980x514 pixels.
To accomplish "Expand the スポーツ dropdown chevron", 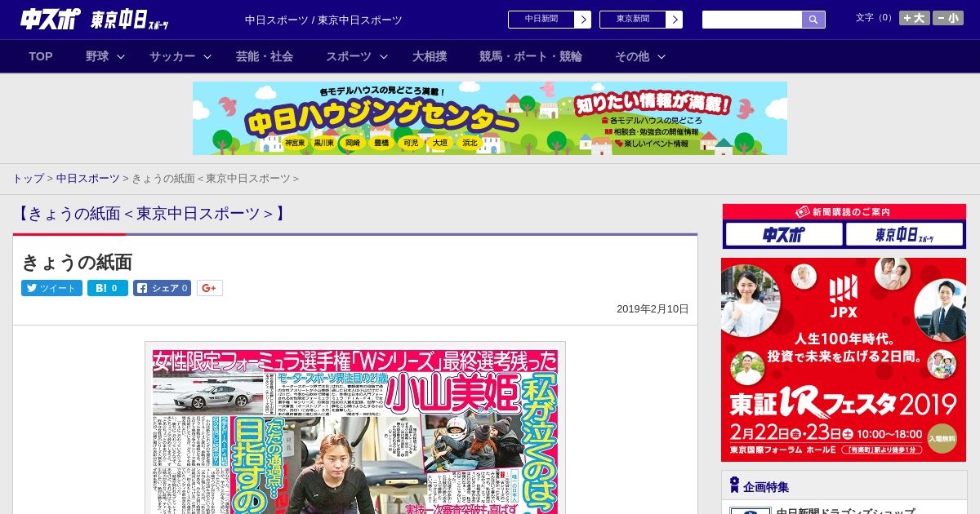I will click(384, 56).
